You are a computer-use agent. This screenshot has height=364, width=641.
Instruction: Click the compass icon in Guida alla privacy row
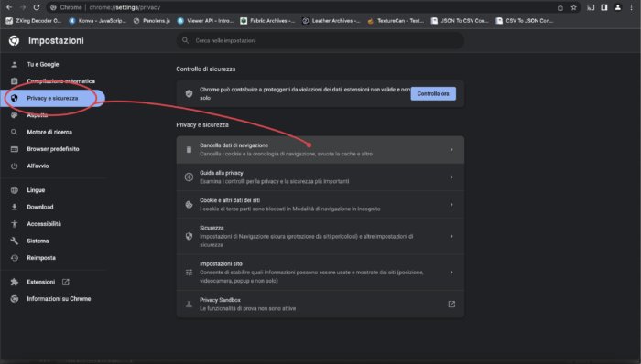pos(189,177)
